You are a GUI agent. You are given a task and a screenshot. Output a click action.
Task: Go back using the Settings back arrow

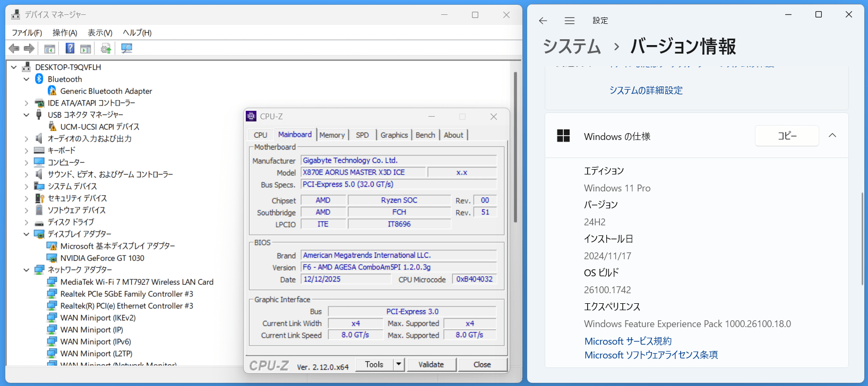(543, 21)
